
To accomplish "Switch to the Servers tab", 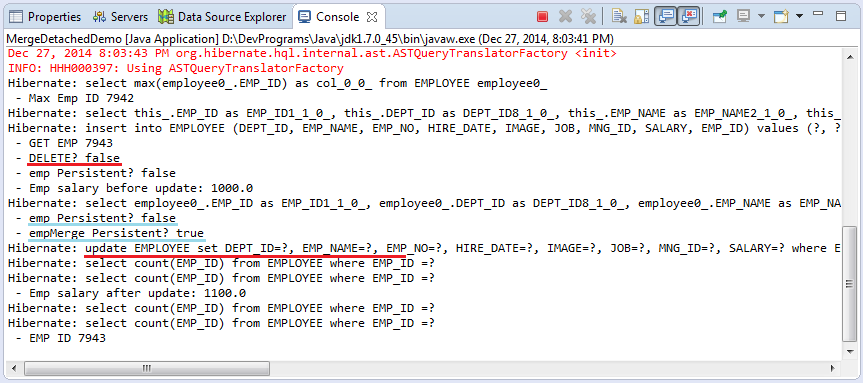I will click(121, 17).
